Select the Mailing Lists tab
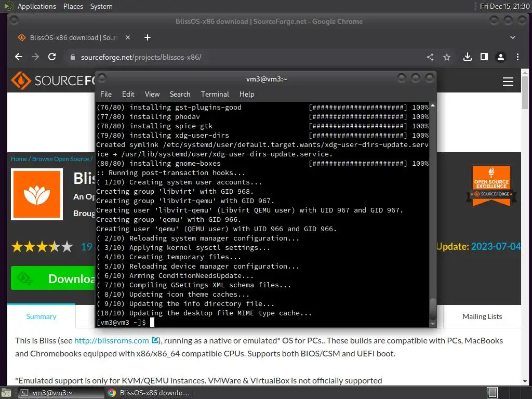 (x=482, y=316)
